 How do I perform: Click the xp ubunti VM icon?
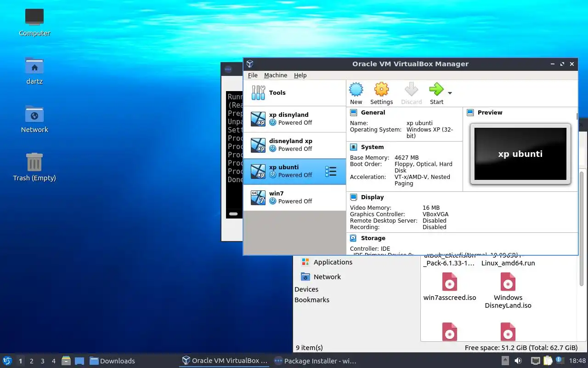[258, 171]
